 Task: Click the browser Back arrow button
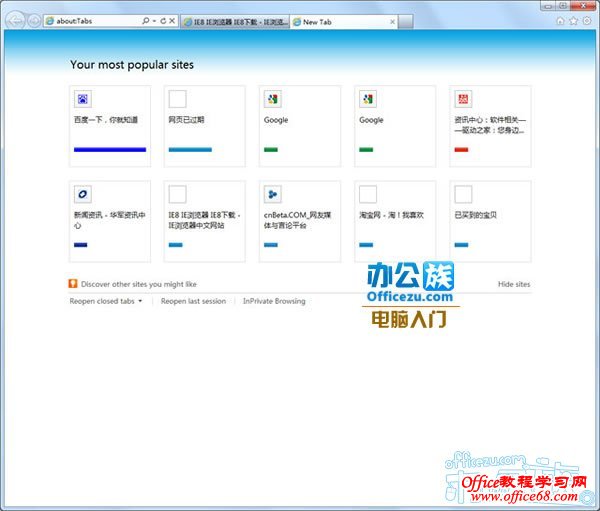click(15, 21)
